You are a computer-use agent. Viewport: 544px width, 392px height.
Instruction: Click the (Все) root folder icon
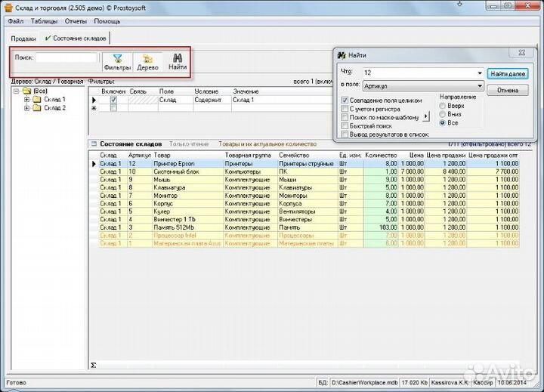pos(26,91)
